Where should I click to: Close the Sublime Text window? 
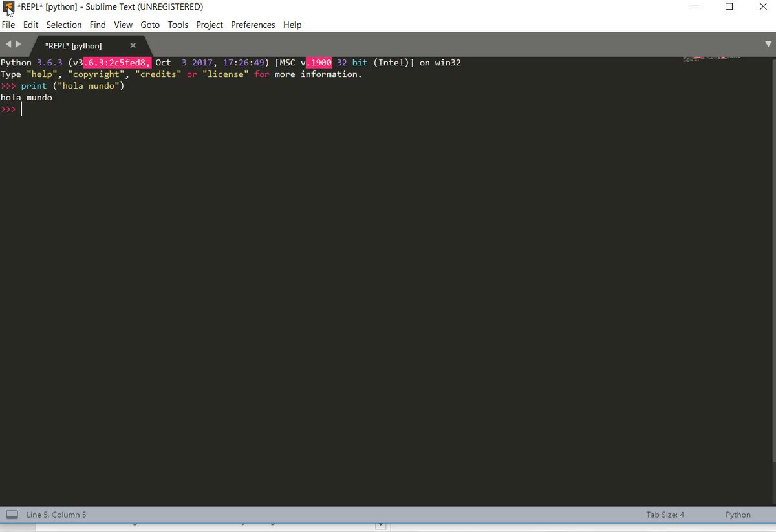(x=764, y=7)
